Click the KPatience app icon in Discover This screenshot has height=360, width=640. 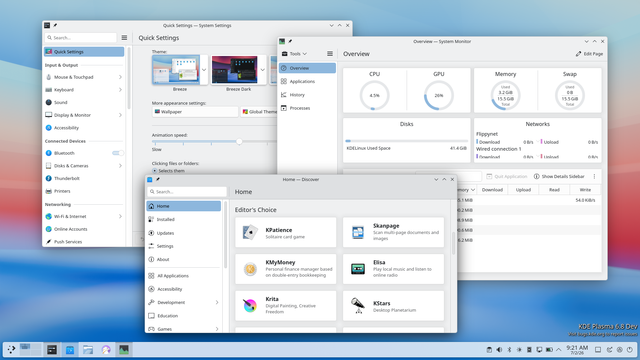250,232
